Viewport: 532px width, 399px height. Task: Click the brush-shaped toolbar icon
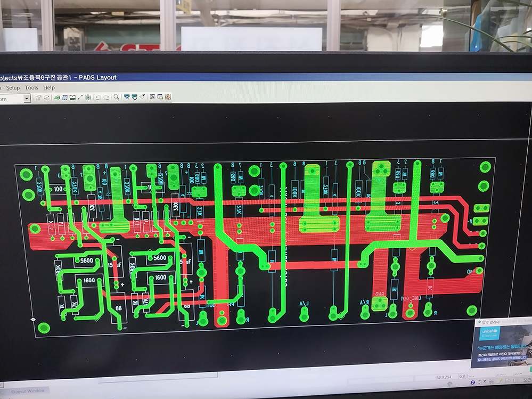(142, 97)
